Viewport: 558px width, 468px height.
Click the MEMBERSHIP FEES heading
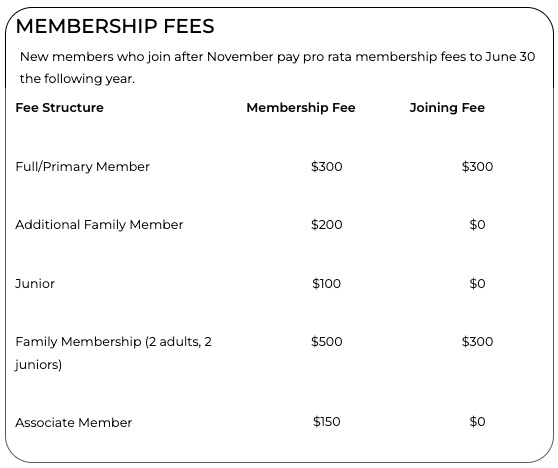click(115, 26)
